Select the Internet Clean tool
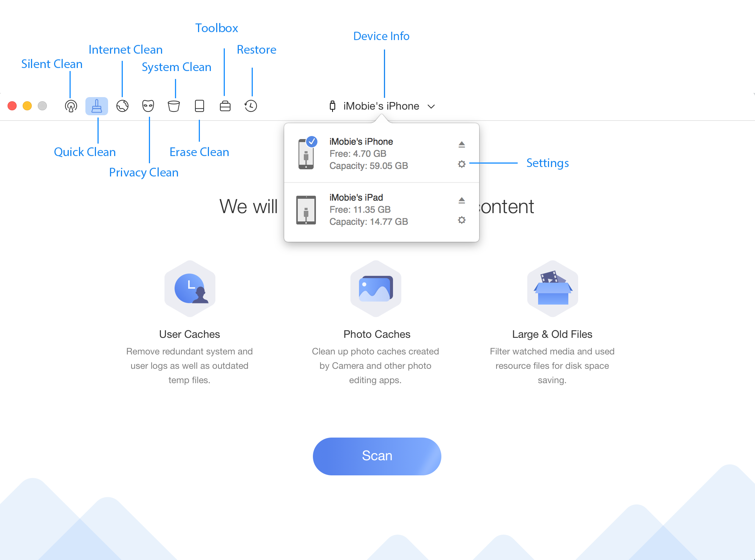The height and width of the screenshot is (560, 755). [123, 106]
